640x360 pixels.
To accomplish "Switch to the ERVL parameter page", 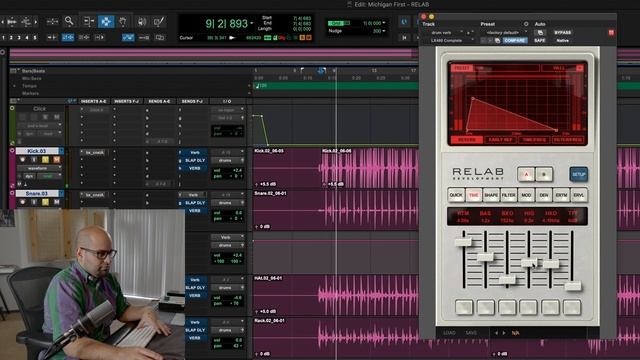I will (x=579, y=195).
